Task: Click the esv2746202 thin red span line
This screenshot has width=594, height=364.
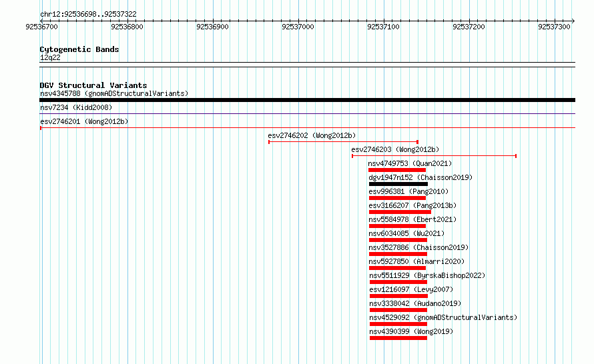Action: pos(343,142)
